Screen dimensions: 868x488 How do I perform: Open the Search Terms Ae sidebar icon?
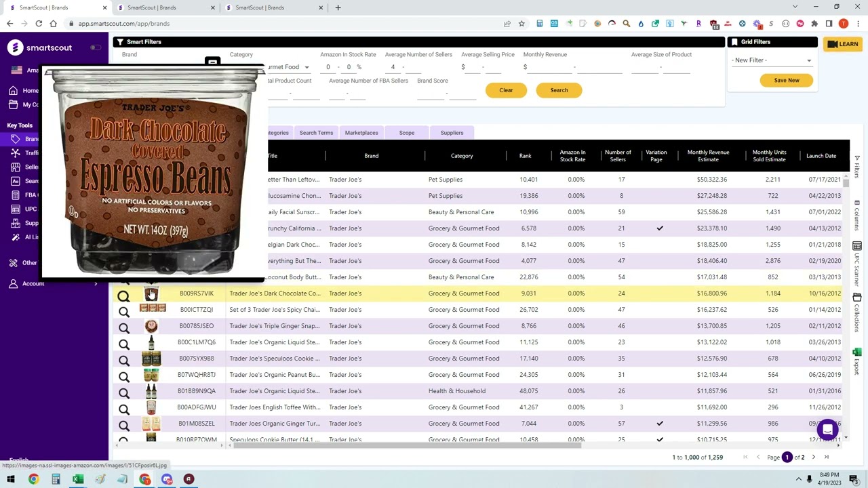coord(14,181)
